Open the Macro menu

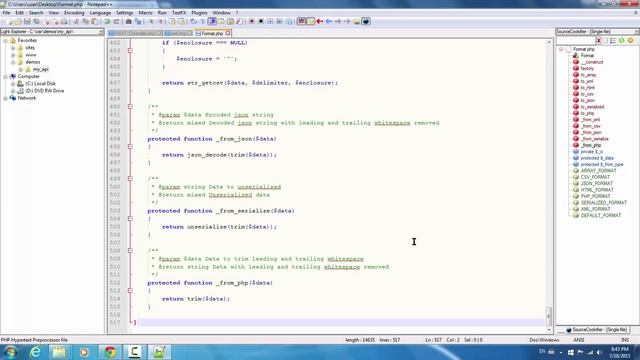coord(145,13)
